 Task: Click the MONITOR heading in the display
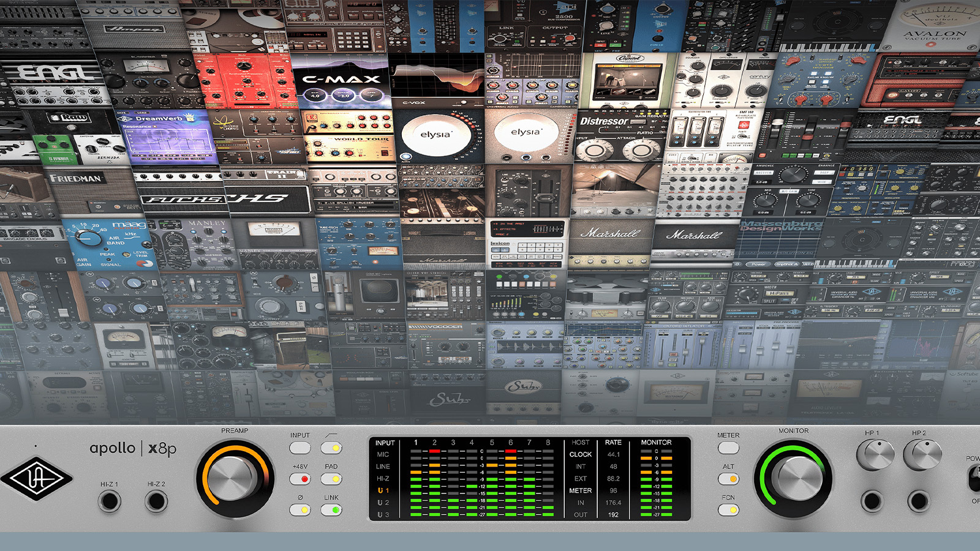point(656,442)
